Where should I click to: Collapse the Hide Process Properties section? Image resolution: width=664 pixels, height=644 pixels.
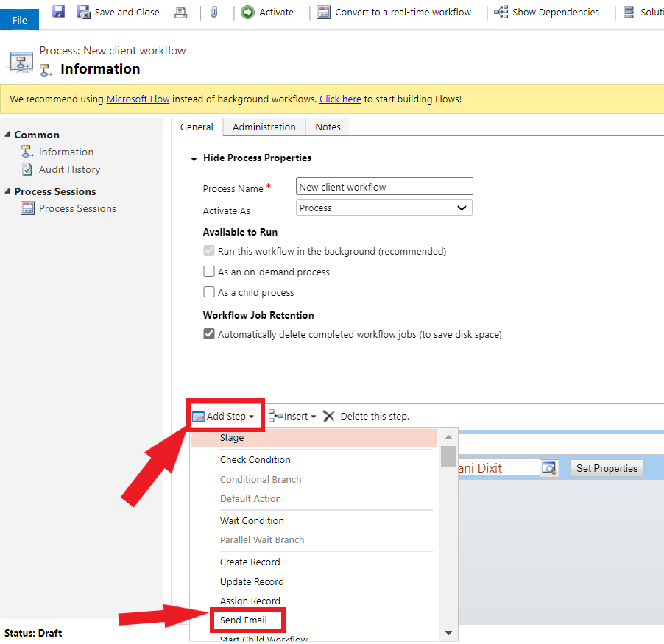(x=194, y=158)
